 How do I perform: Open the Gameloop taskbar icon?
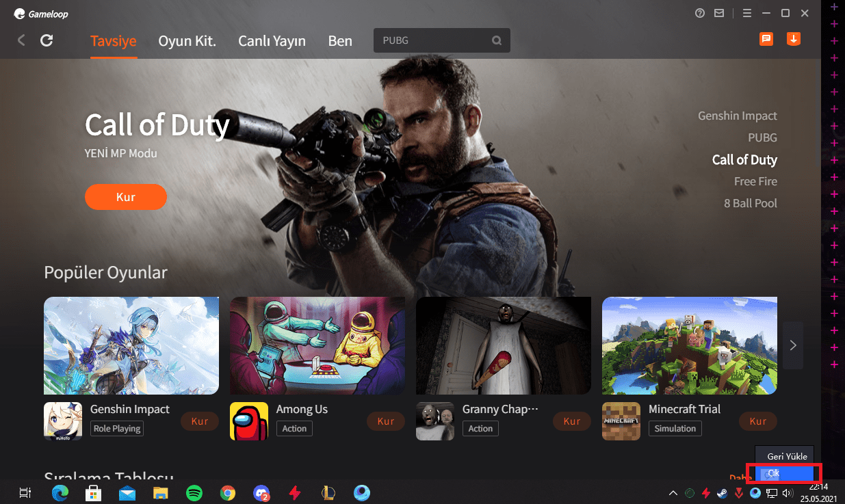(362, 492)
